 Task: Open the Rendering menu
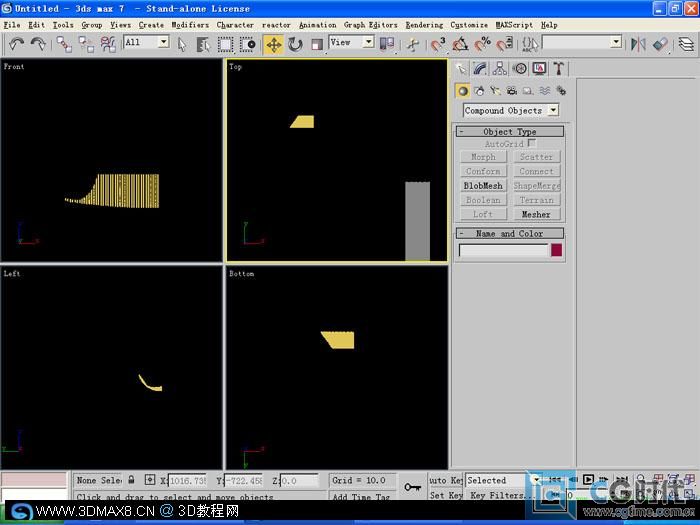(x=424, y=25)
